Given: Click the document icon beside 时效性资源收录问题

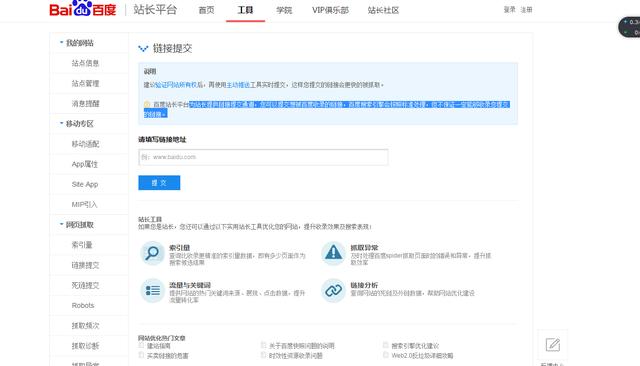Looking at the screenshot, I should 263,355.
